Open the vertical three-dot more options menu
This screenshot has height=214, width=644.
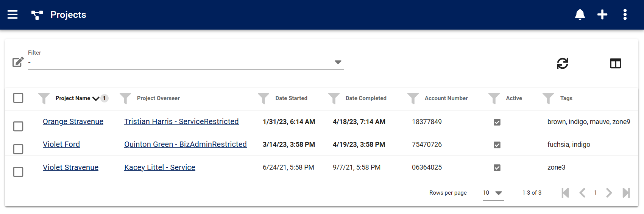coord(625,15)
